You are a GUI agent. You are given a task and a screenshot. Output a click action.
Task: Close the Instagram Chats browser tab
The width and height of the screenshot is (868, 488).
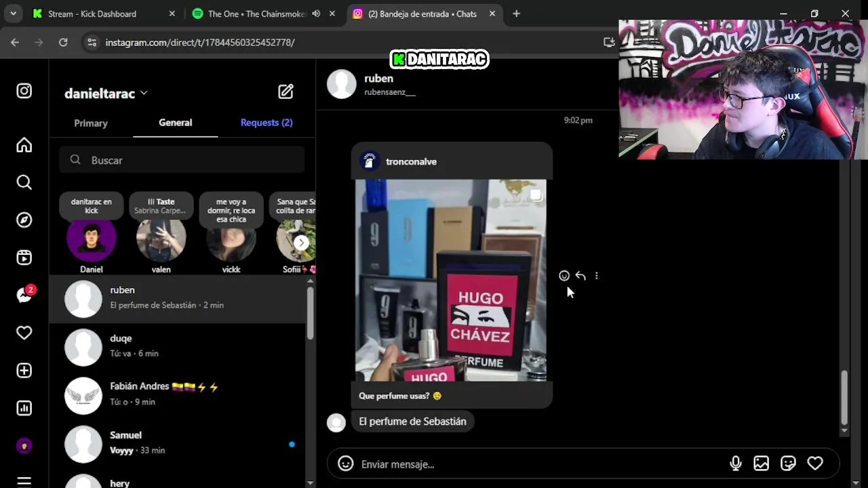tap(492, 14)
